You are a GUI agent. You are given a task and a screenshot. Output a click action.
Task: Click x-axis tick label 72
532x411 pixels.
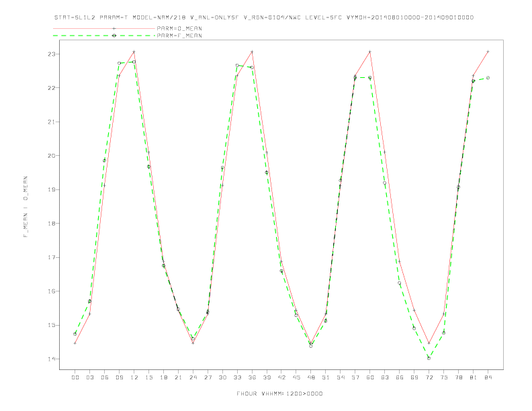pos(429,377)
